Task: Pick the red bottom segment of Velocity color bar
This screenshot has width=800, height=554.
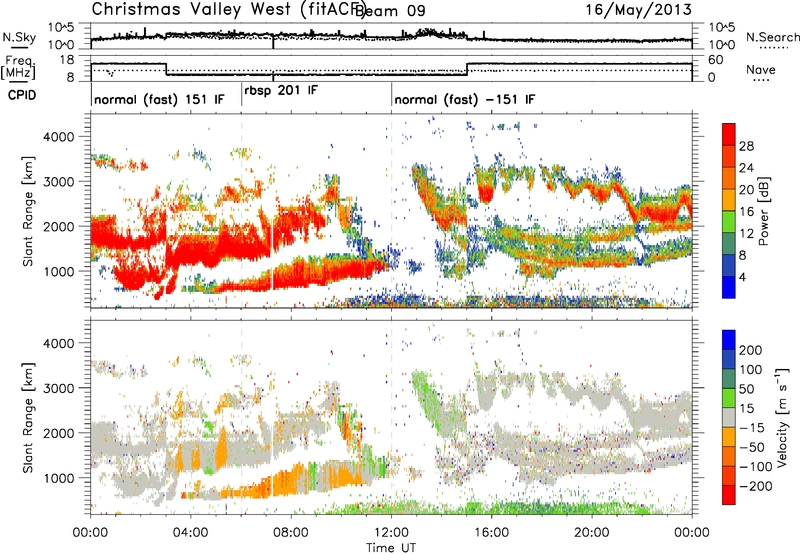Action: coord(729,495)
